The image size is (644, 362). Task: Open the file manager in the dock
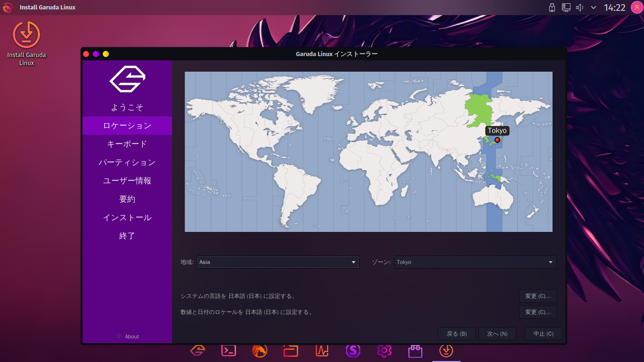(x=291, y=351)
